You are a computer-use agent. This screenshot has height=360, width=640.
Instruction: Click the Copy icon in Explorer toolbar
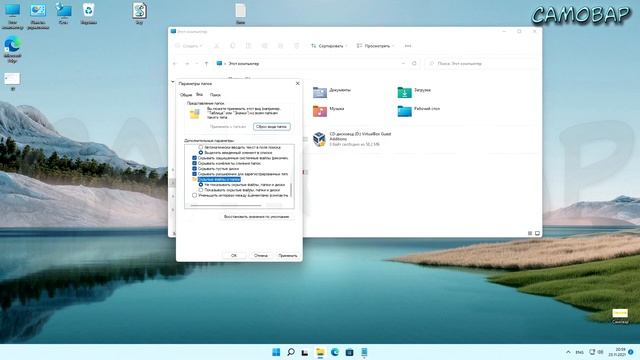[233, 46]
